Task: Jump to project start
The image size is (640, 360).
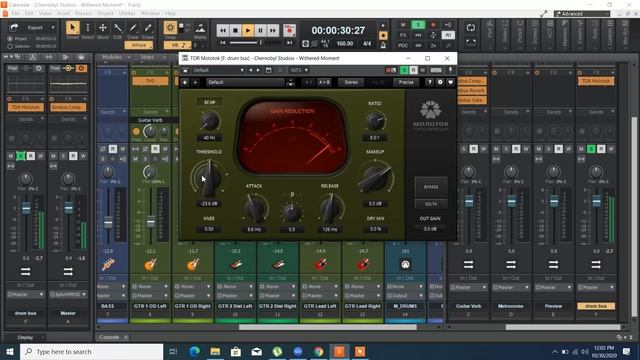Action: [223, 43]
